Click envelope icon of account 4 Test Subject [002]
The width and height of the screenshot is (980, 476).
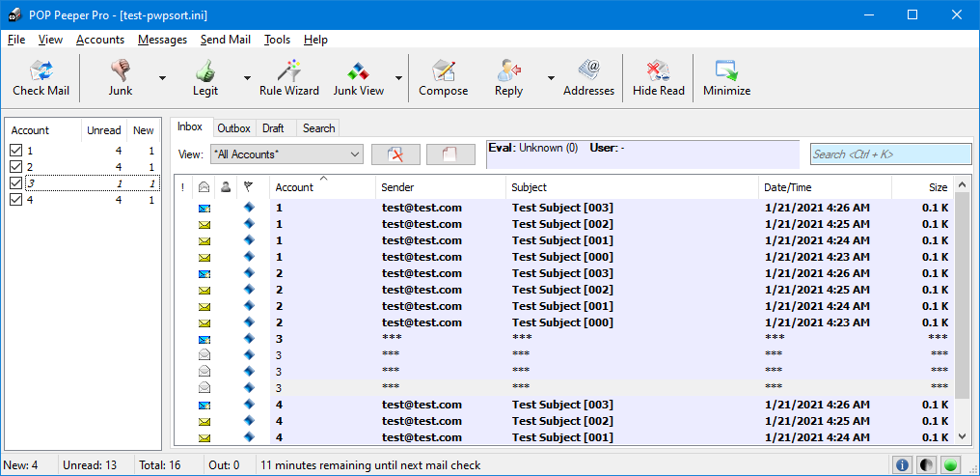click(x=204, y=422)
